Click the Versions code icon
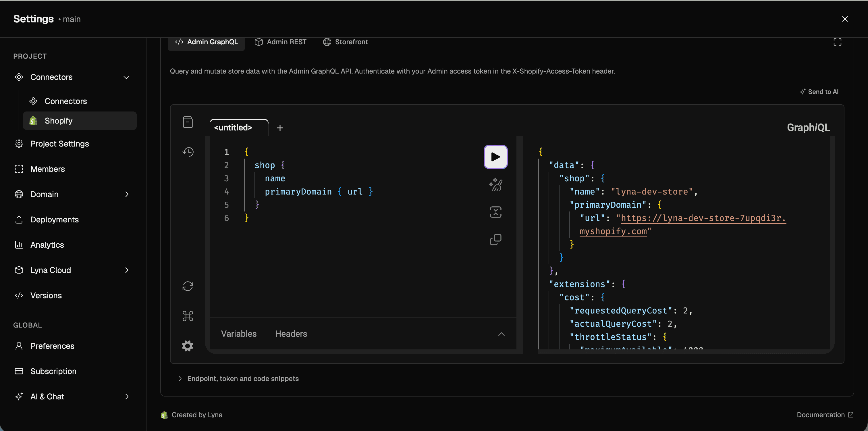This screenshot has width=868, height=431. [x=19, y=295]
